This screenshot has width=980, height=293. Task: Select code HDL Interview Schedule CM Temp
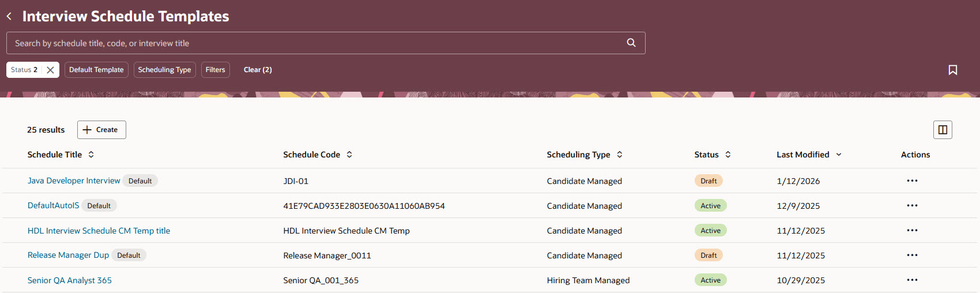(346, 231)
